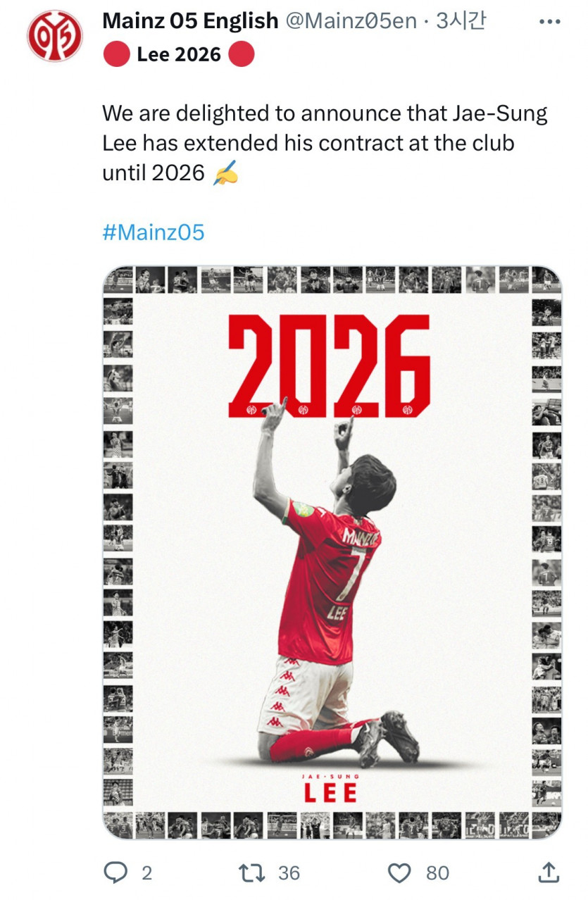The height and width of the screenshot is (900, 588).
Task: Click the reply speech bubble icon
Action: (115, 873)
